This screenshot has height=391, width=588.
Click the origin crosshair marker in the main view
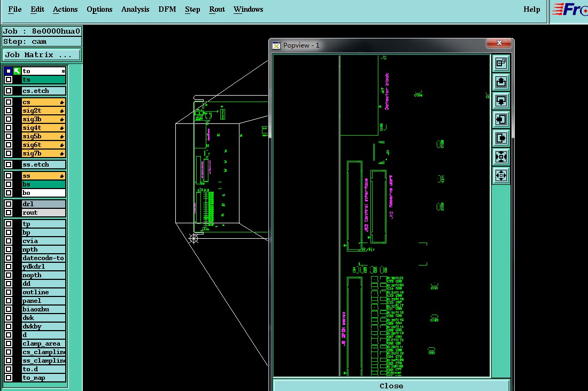(x=194, y=238)
